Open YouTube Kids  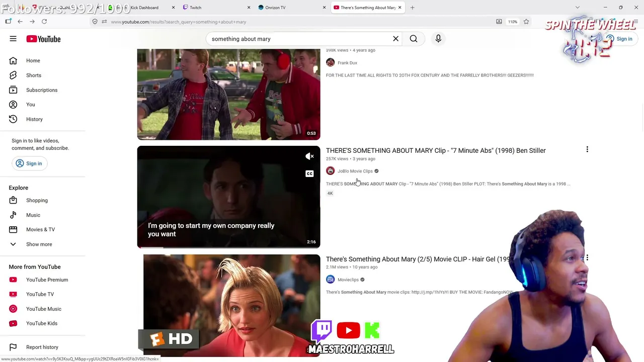(x=43, y=323)
